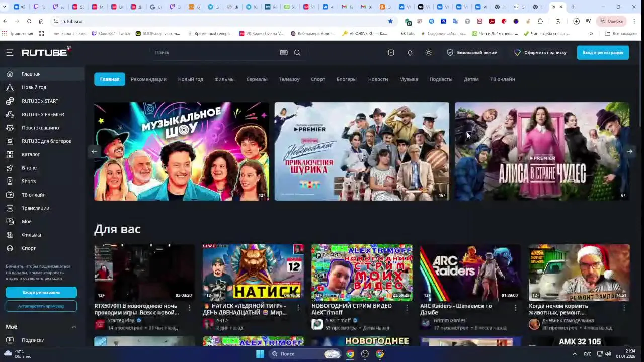Select the Сериалы tab
644x362 pixels.
click(257, 79)
